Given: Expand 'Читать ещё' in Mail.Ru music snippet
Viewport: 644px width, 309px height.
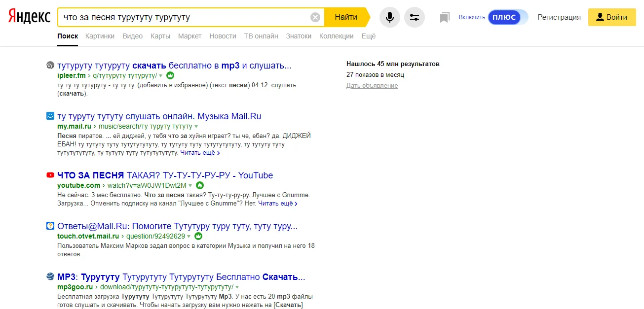Looking at the screenshot, I should tap(200, 153).
